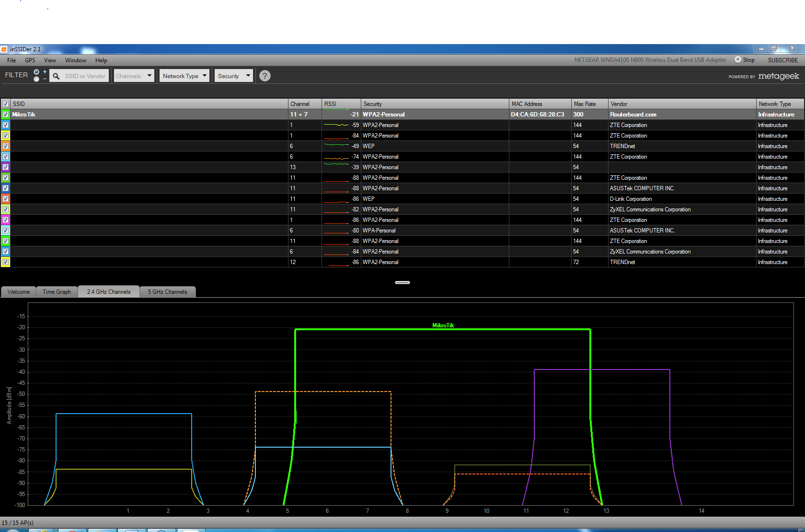
Task: Open the filter help question mark icon
Action: [x=264, y=76]
